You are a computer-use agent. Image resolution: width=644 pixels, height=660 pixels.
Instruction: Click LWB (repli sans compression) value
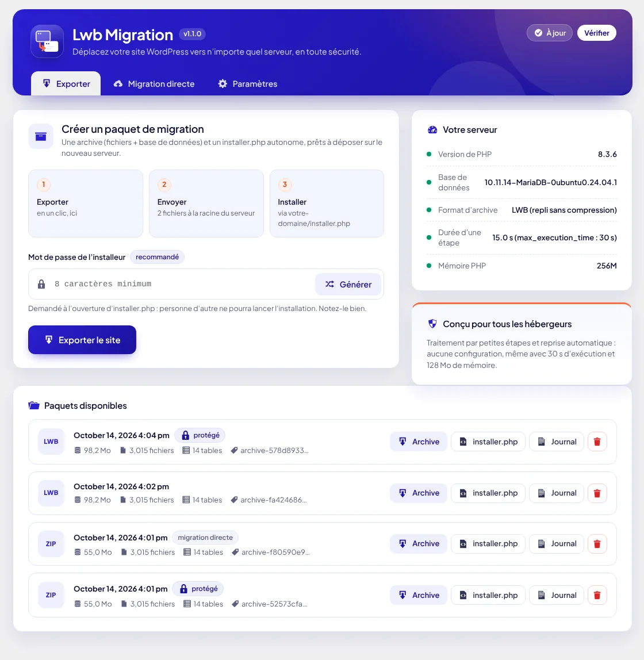coord(564,210)
